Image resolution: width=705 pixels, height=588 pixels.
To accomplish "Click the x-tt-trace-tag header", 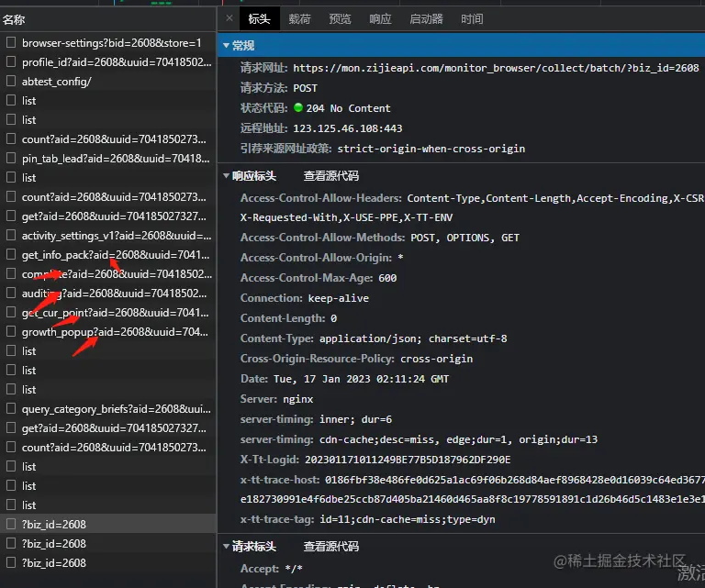I will tap(367, 520).
